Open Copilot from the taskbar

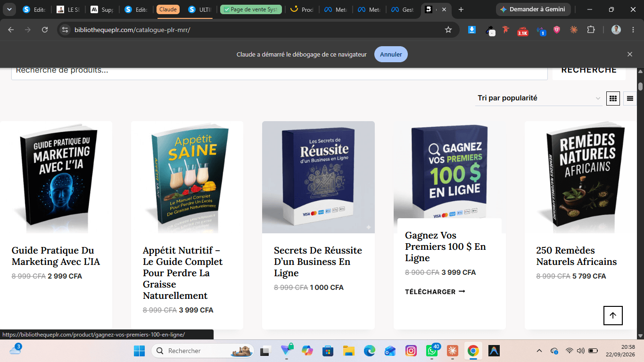307,351
